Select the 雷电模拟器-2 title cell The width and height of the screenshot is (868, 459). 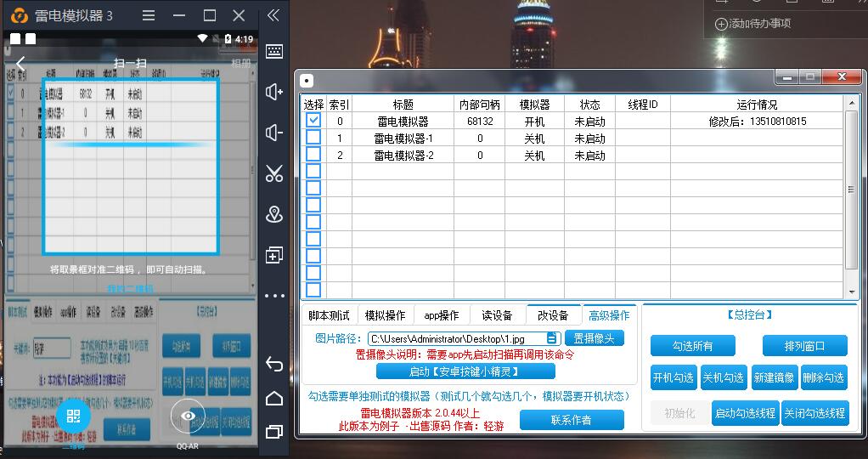click(403, 156)
